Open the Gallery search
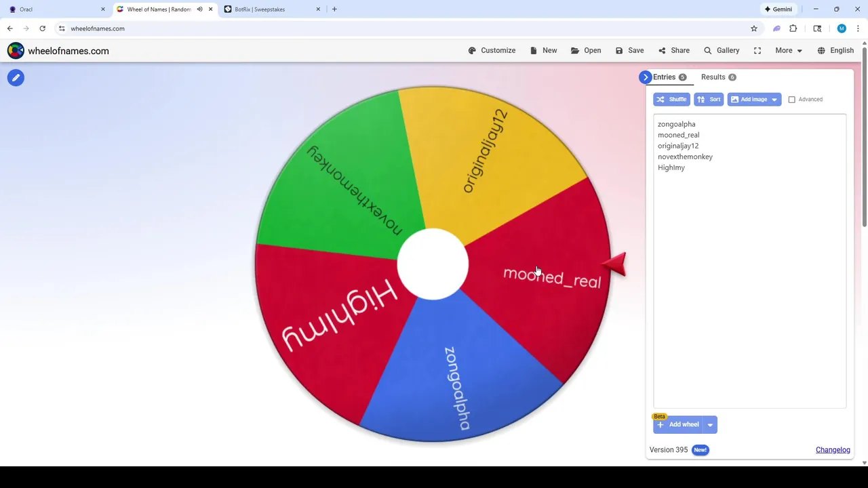Screen dimensions: 868x488 pyautogui.click(x=722, y=51)
